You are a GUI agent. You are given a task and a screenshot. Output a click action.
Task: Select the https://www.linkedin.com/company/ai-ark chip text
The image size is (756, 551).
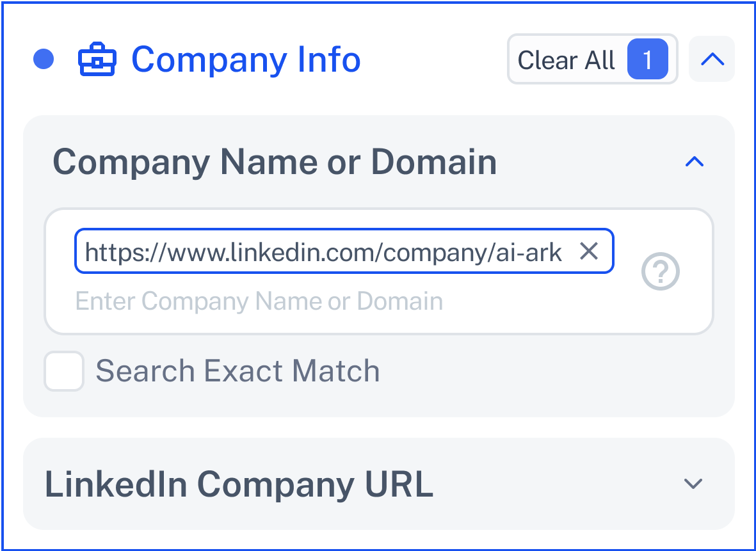[x=323, y=252]
